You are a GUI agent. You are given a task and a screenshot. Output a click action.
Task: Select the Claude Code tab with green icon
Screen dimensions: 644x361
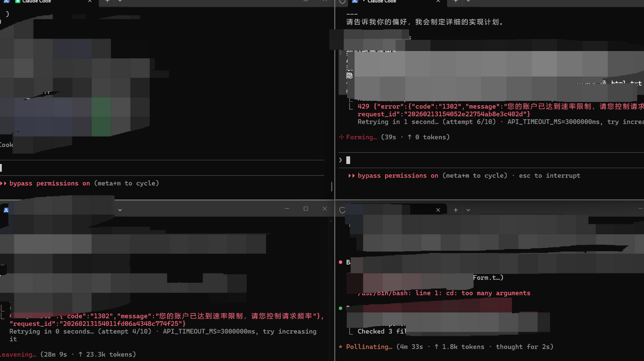pyautogui.click(x=36, y=2)
